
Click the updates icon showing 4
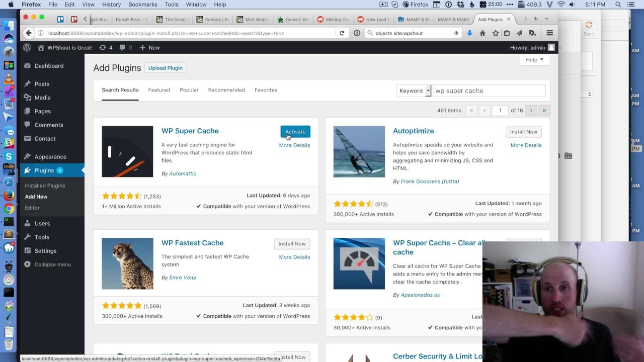pyautogui.click(x=106, y=48)
